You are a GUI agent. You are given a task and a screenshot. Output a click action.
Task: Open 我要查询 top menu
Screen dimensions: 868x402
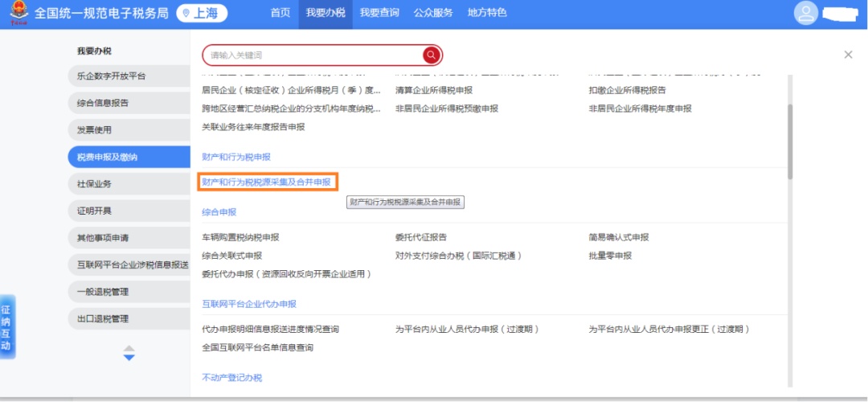[379, 14]
